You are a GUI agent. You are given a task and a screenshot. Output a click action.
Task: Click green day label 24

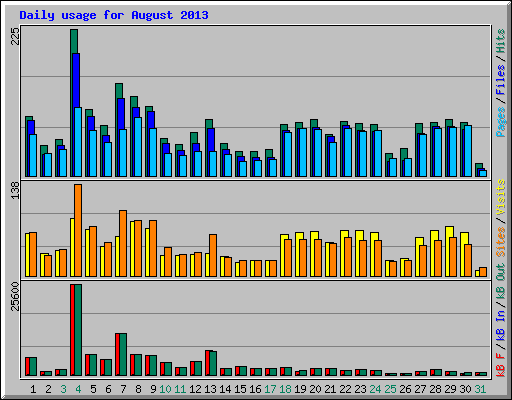[375, 389]
